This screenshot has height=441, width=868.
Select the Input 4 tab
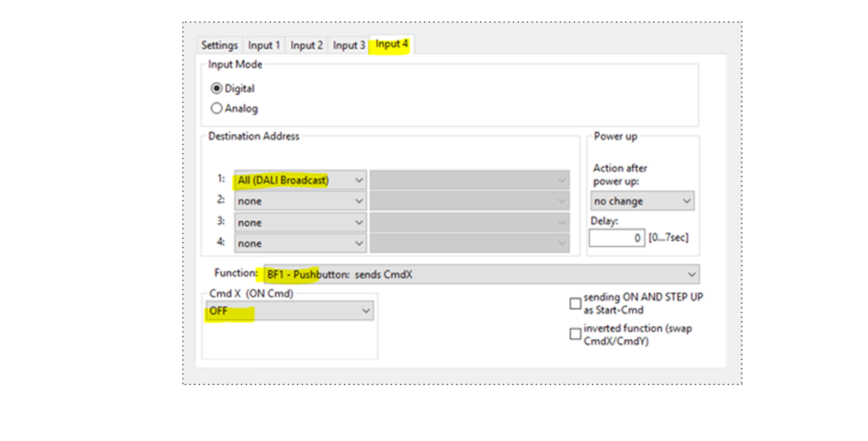pos(391,44)
